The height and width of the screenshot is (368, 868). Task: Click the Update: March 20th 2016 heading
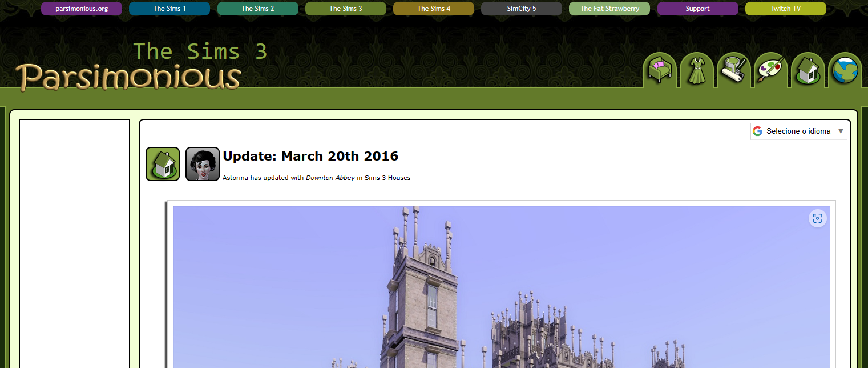point(310,156)
